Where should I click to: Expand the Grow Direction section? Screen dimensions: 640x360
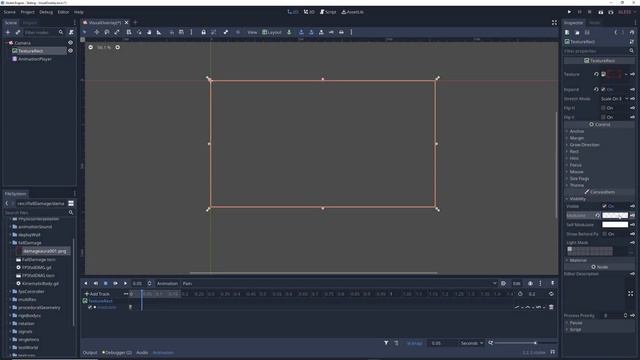click(x=584, y=145)
